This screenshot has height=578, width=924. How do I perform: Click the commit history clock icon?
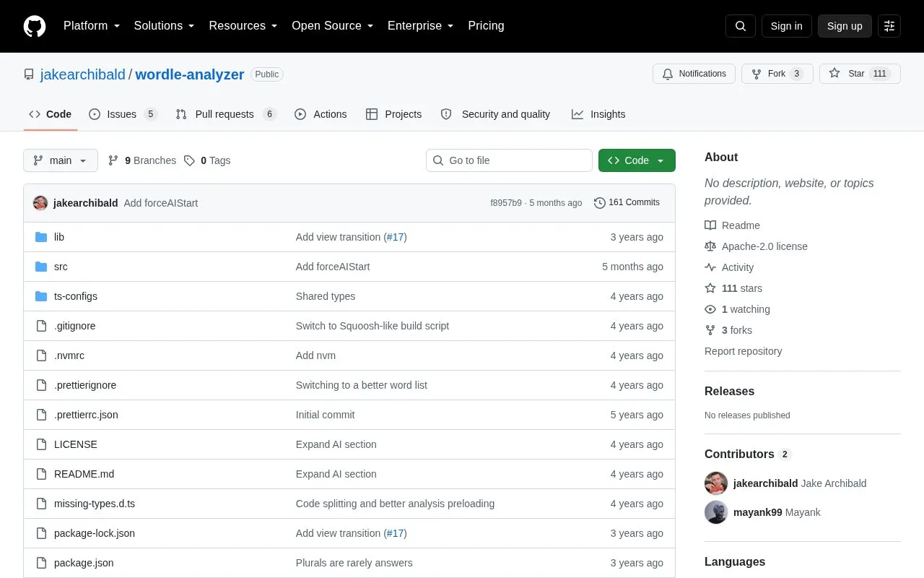coord(599,203)
